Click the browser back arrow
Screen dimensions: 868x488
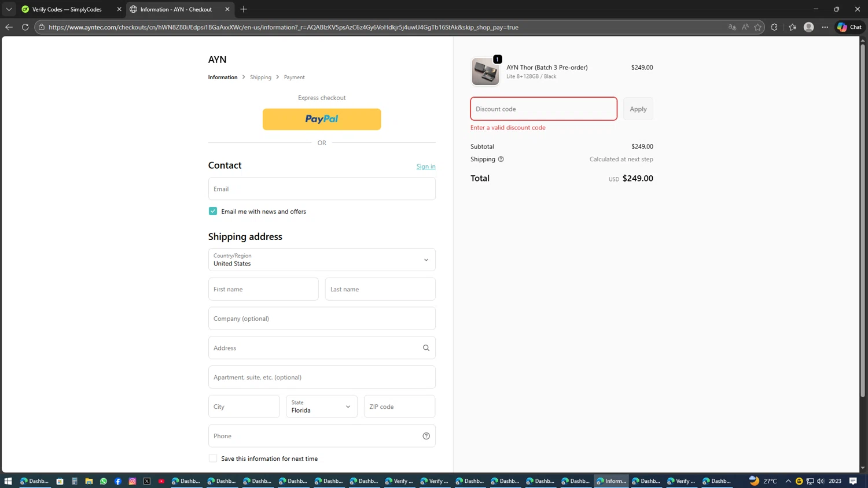coord(9,27)
